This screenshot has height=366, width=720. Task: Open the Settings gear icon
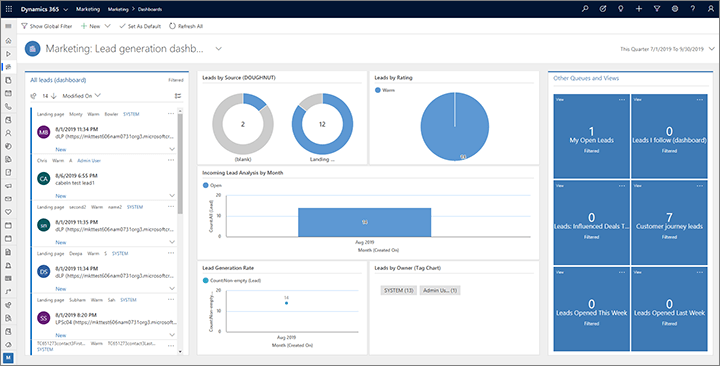(x=675, y=9)
